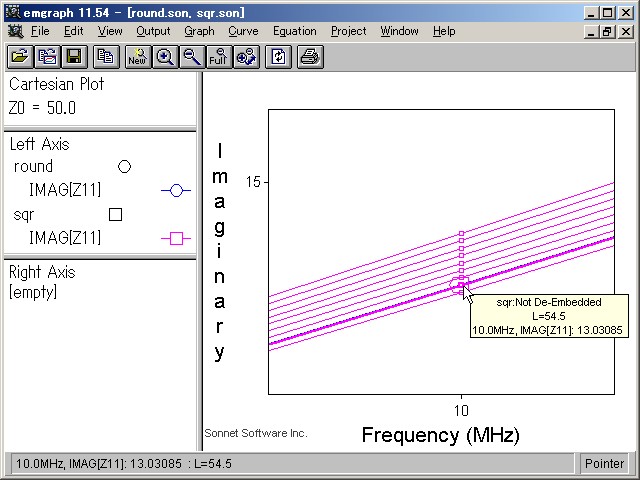The image size is (640, 480).
Task: Open the Window menu
Action: point(399,31)
